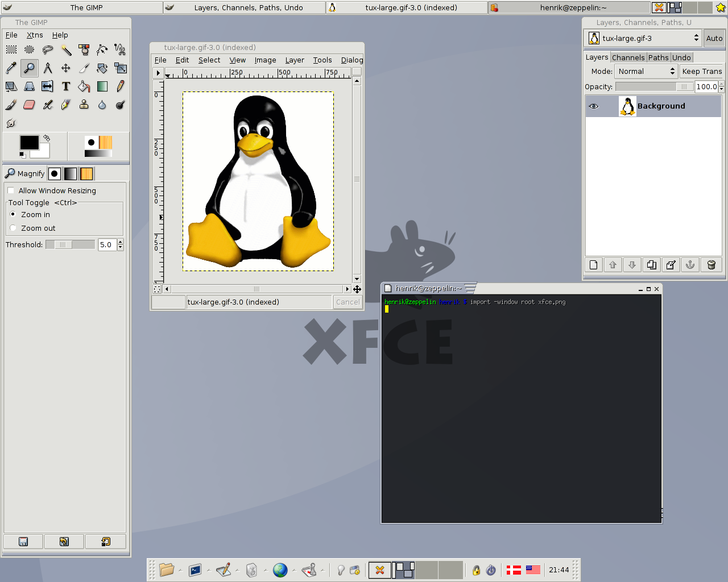
Task: Switch to the Paths tab
Action: [659, 57]
